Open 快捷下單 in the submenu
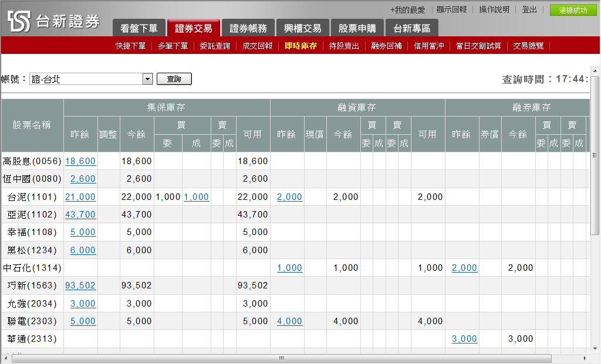601x364 pixels. pyautogui.click(x=130, y=46)
